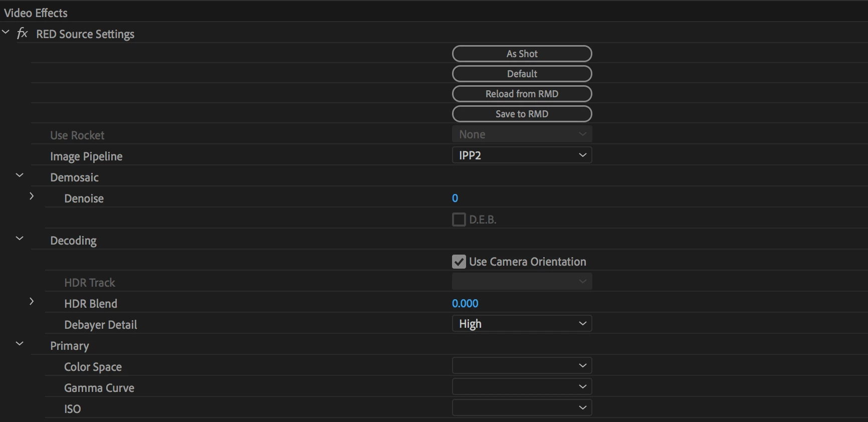
Task: Expand the HDR Blend parameter
Action: pos(32,301)
